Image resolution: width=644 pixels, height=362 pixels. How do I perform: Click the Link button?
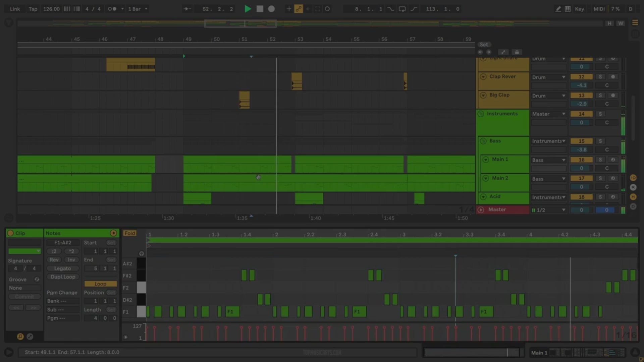click(x=15, y=9)
